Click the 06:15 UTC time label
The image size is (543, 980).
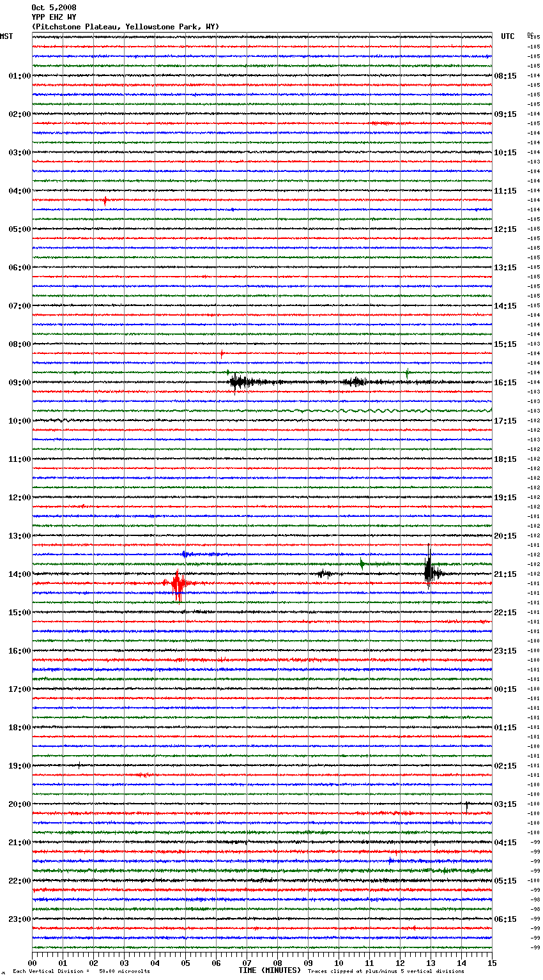coord(505,919)
